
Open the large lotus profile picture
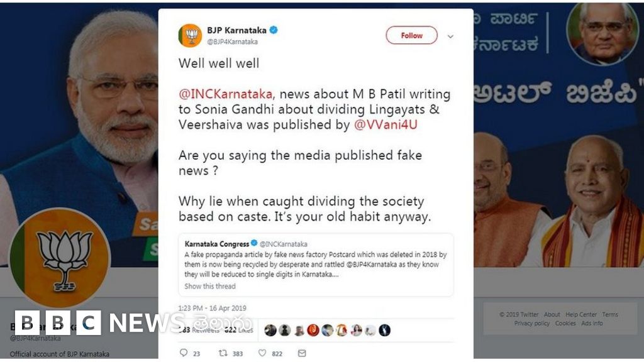[x=60, y=258]
